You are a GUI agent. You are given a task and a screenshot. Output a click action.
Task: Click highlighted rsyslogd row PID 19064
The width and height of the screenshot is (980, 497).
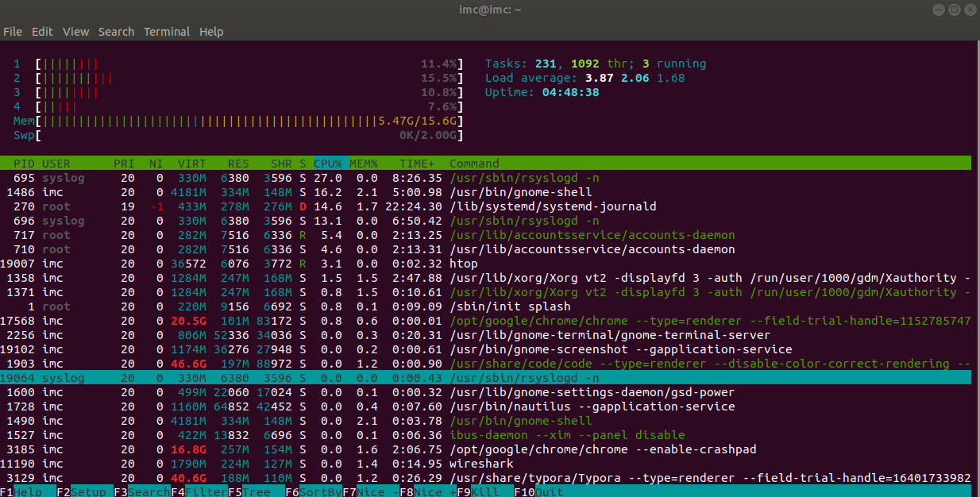pos(486,378)
